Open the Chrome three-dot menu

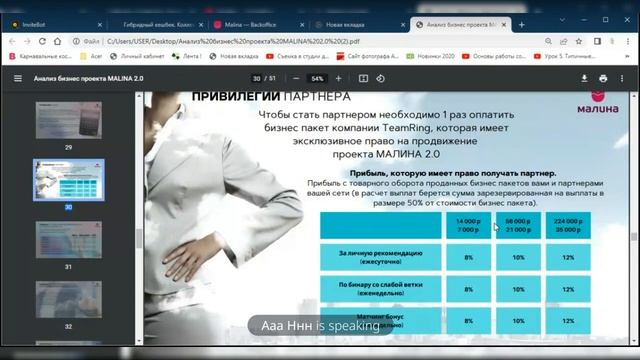point(628,41)
